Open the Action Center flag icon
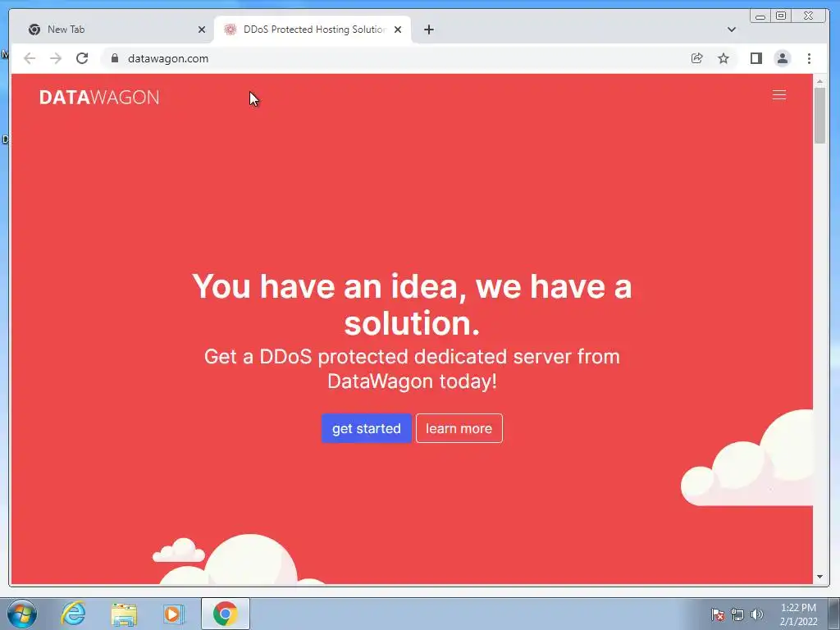Image resolution: width=840 pixels, height=630 pixels. click(717, 614)
